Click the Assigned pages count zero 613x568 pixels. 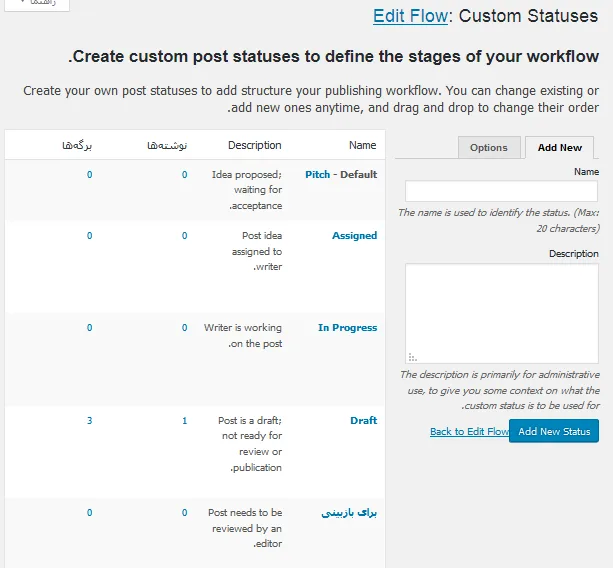[90, 236]
